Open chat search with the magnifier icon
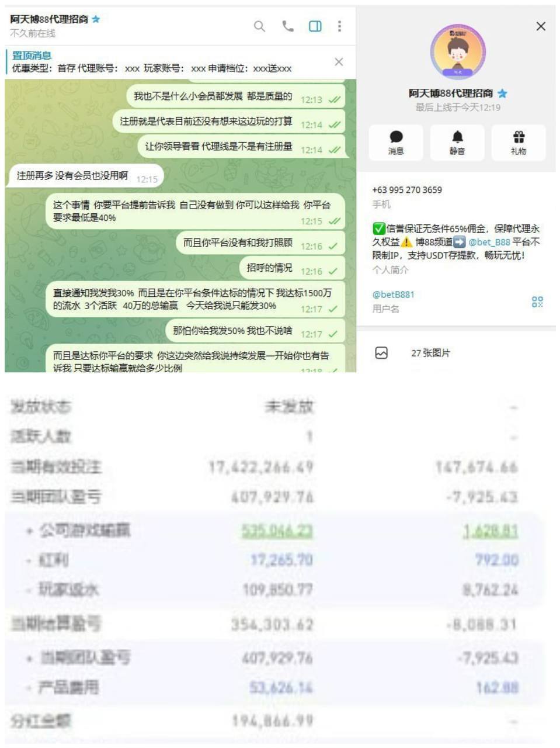This screenshot has width=560, height=748. coord(259,26)
